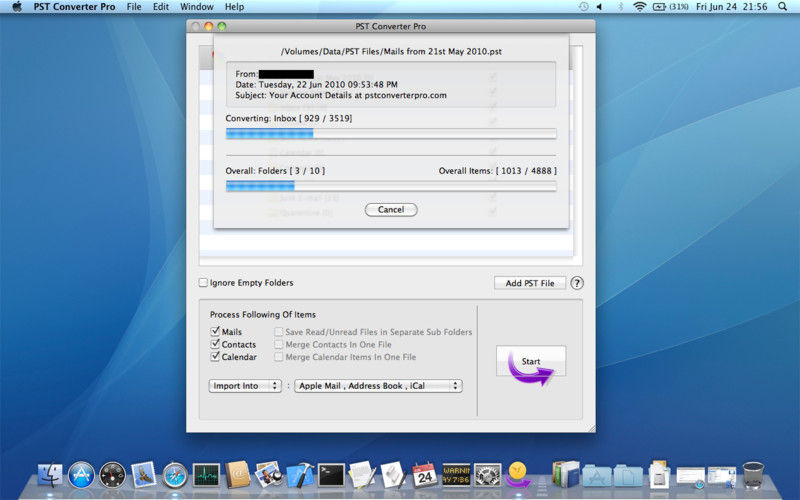The height and width of the screenshot is (500, 800).
Task: Click the volume speaker icon in menu bar
Action: pyautogui.click(x=600, y=7)
